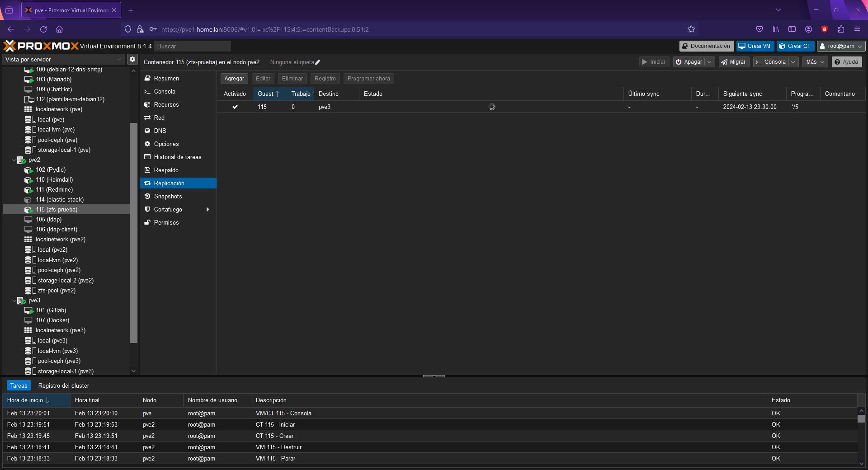Open Firefox library icon
This screenshot has height=470, width=868.
pyautogui.click(x=776, y=29)
